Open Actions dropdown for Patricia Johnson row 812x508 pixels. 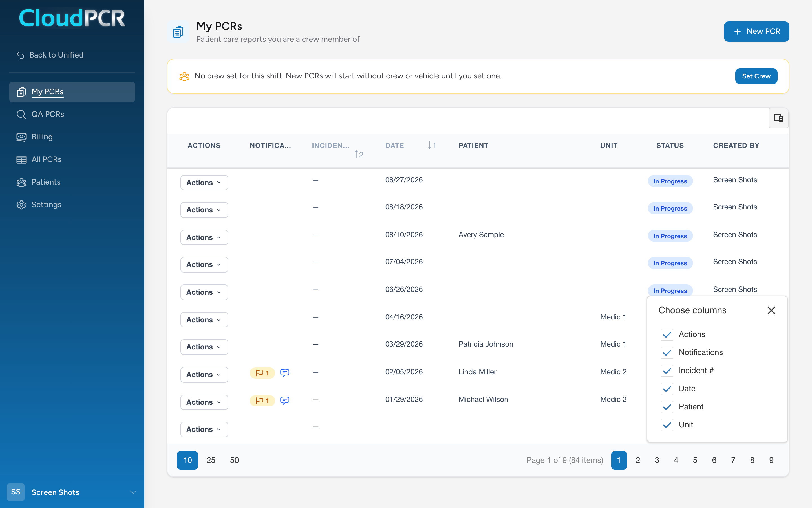204,347
